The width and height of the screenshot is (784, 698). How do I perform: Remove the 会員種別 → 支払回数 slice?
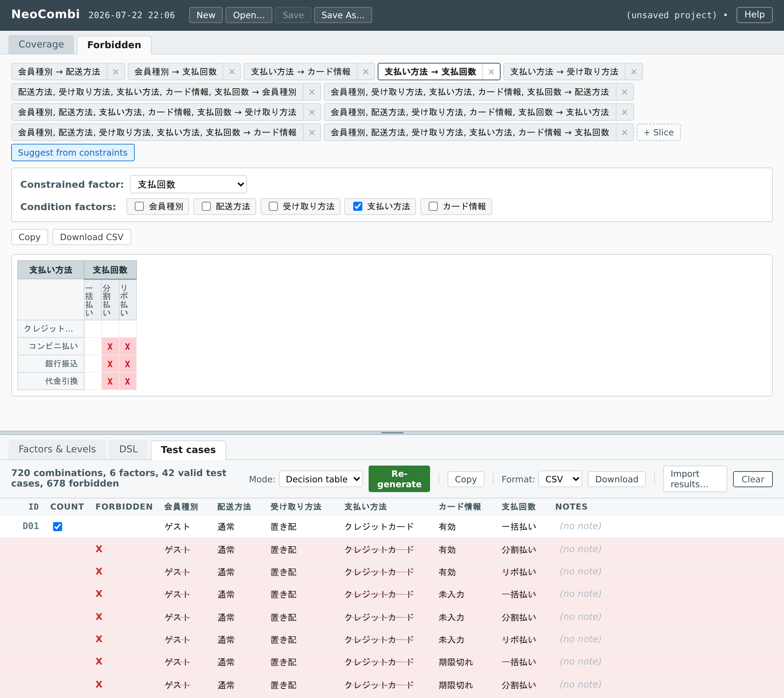(x=232, y=72)
